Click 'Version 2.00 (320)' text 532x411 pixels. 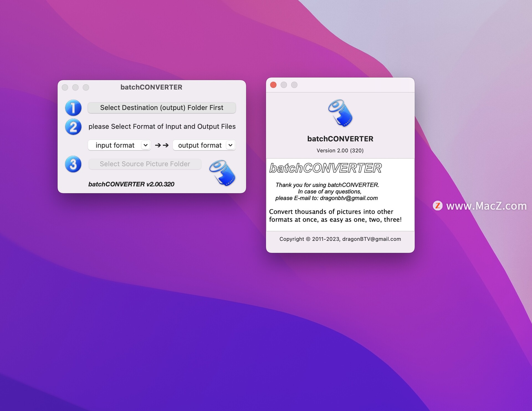(x=340, y=150)
